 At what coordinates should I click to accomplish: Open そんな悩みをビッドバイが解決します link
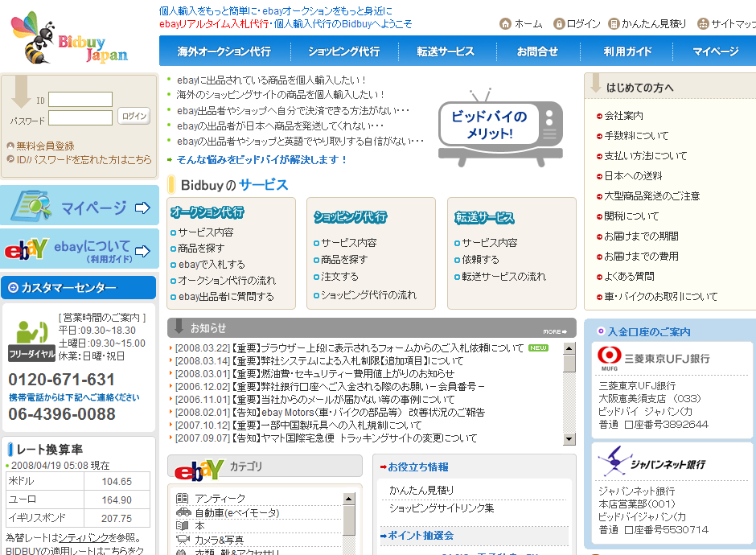[262, 159]
